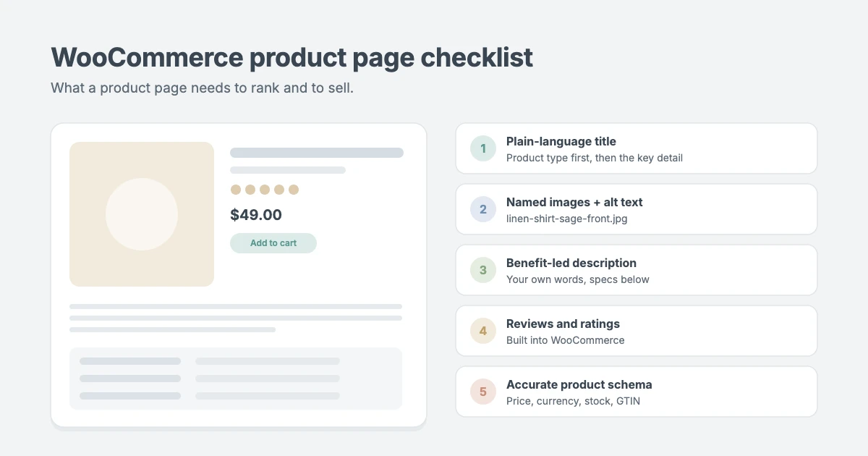Select the number 3 circle badge
The width and height of the screenshot is (868, 456).
click(483, 270)
